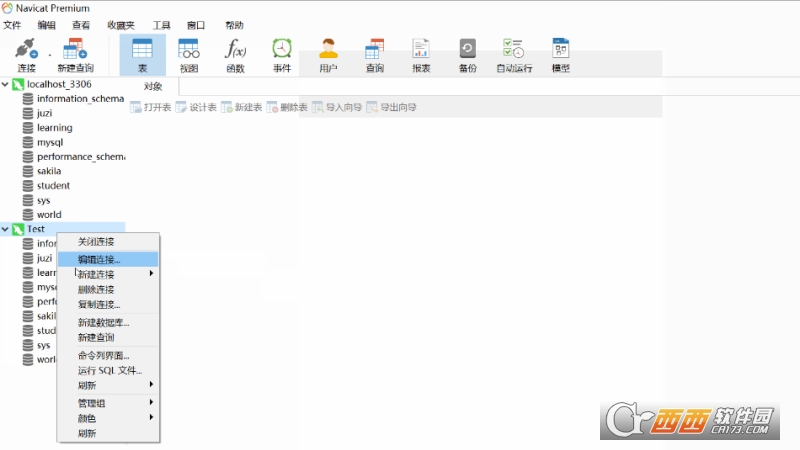Click the 设计表 (Design Table) button
The height and width of the screenshot is (450, 800).
[x=196, y=107]
